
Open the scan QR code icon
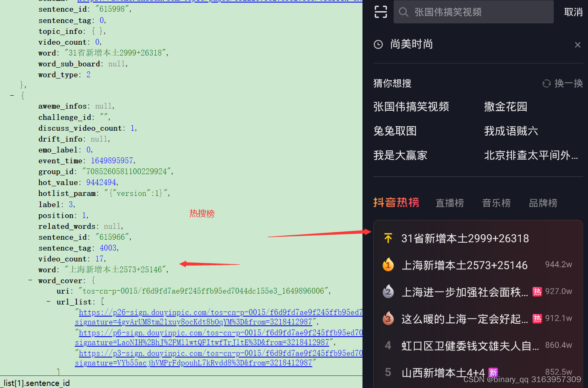380,12
